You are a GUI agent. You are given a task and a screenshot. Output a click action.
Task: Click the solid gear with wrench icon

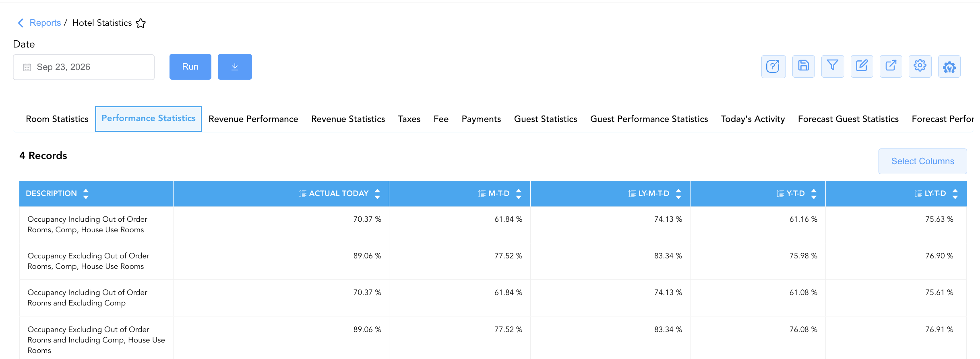click(949, 66)
